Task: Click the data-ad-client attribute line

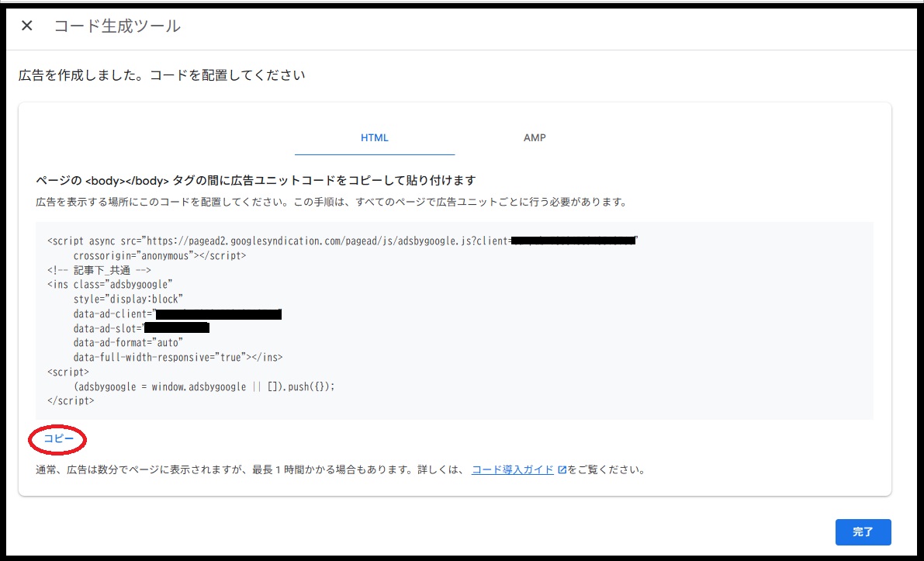Action: coord(178,314)
